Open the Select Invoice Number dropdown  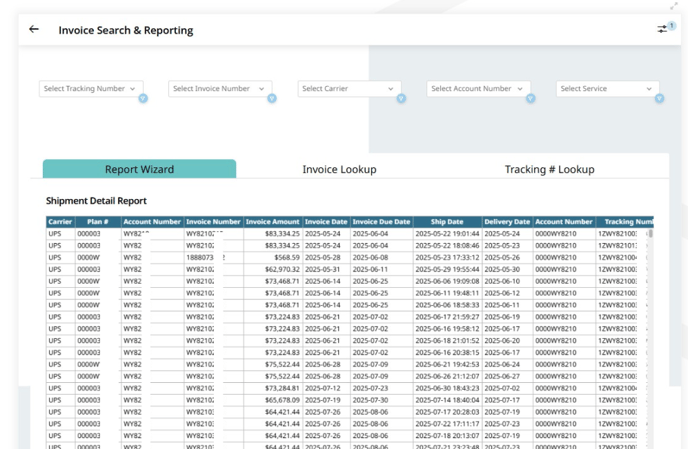(x=220, y=89)
